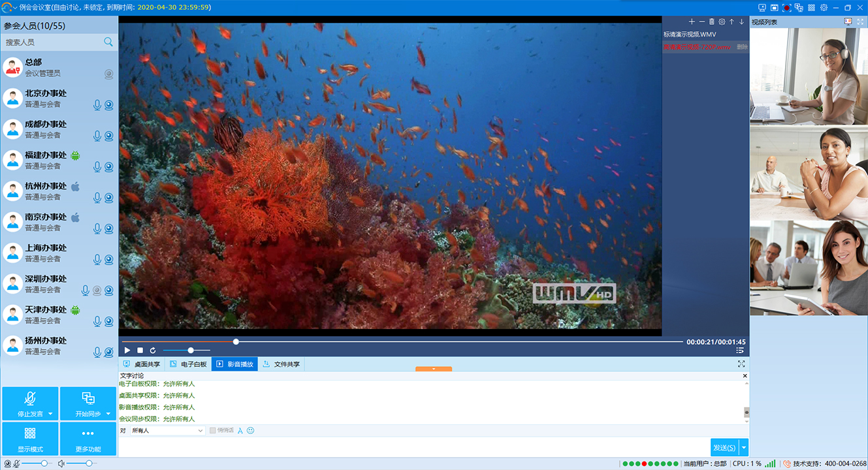868x470 pixels.
Task: Switch to 桌面共享 tab
Action: click(141, 364)
